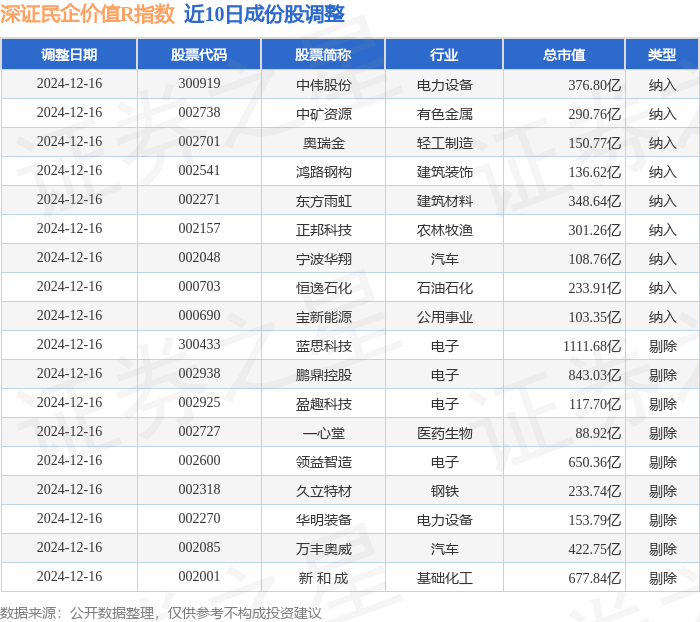Click stock code 002925
The height and width of the screenshot is (622, 700).
pyautogui.click(x=199, y=403)
